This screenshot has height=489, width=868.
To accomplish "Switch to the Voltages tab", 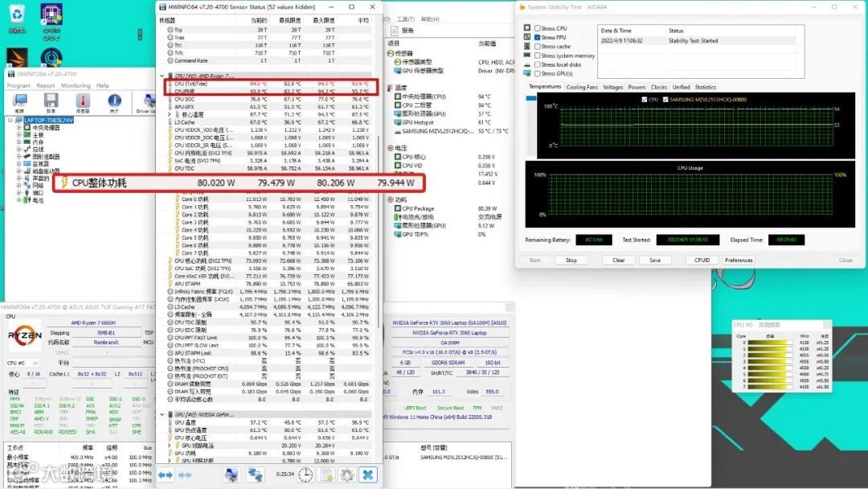I will (612, 88).
